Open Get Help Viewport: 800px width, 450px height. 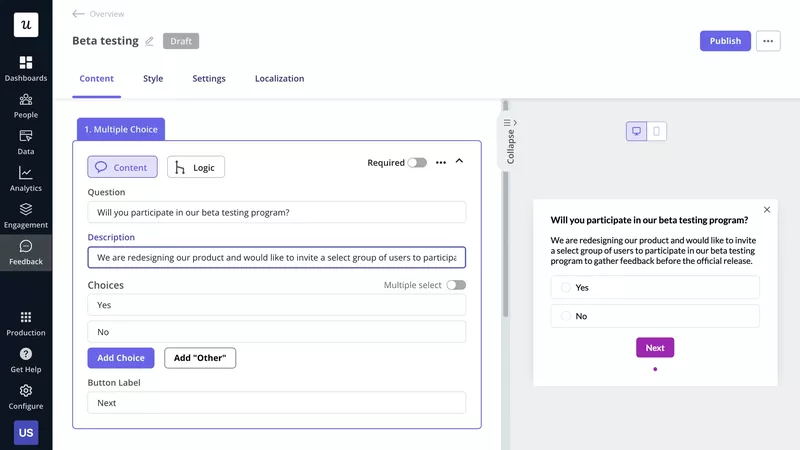26,360
